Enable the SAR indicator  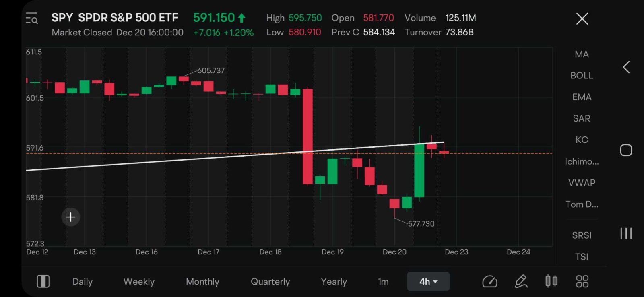pos(582,118)
